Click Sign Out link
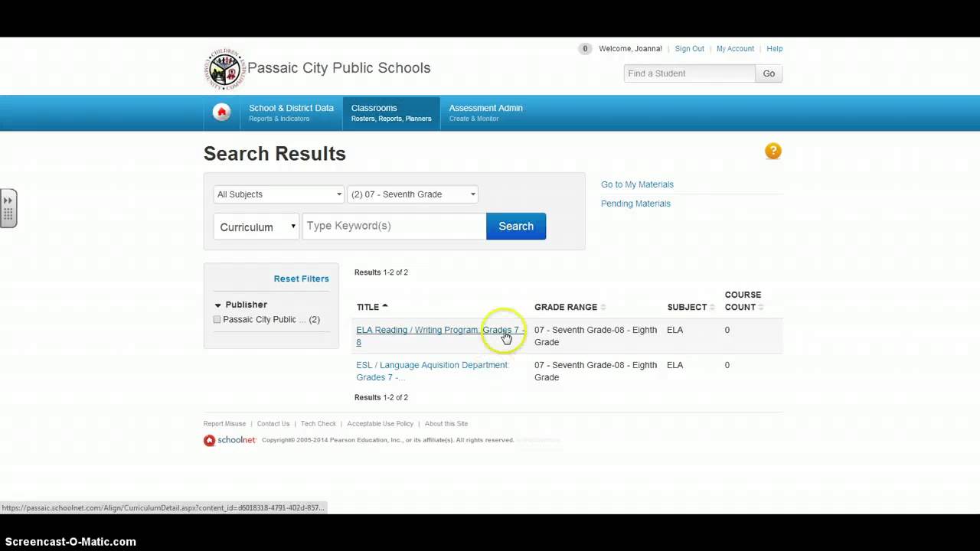This screenshot has width=980, height=551. coord(689,49)
